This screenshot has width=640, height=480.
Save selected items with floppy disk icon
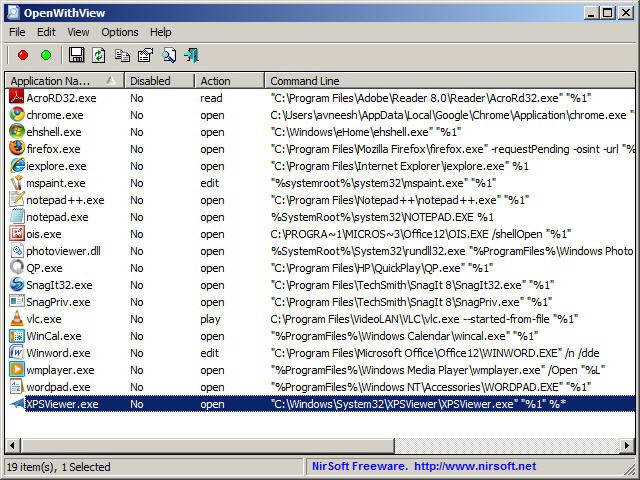pyautogui.click(x=76, y=55)
